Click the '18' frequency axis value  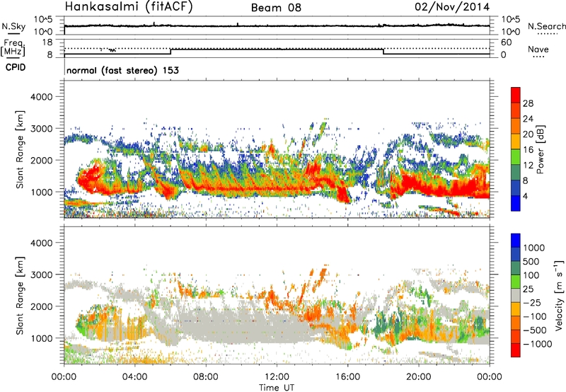point(47,42)
